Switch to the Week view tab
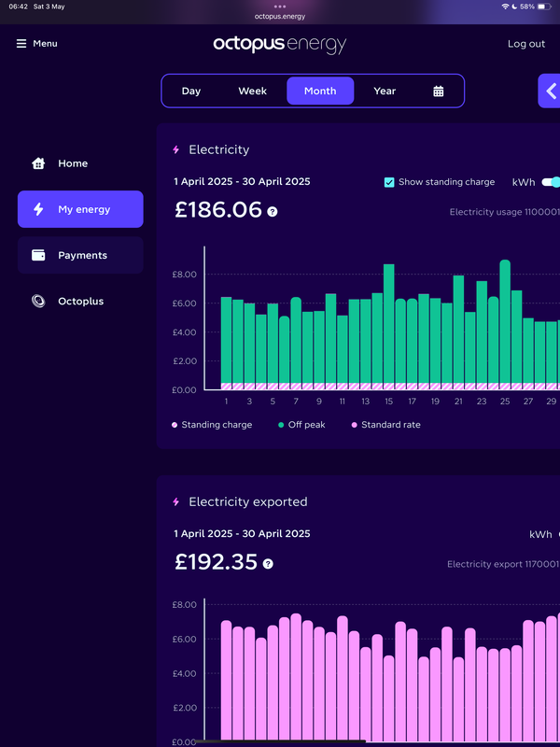Viewport: 560px width, 747px height. coord(252,91)
